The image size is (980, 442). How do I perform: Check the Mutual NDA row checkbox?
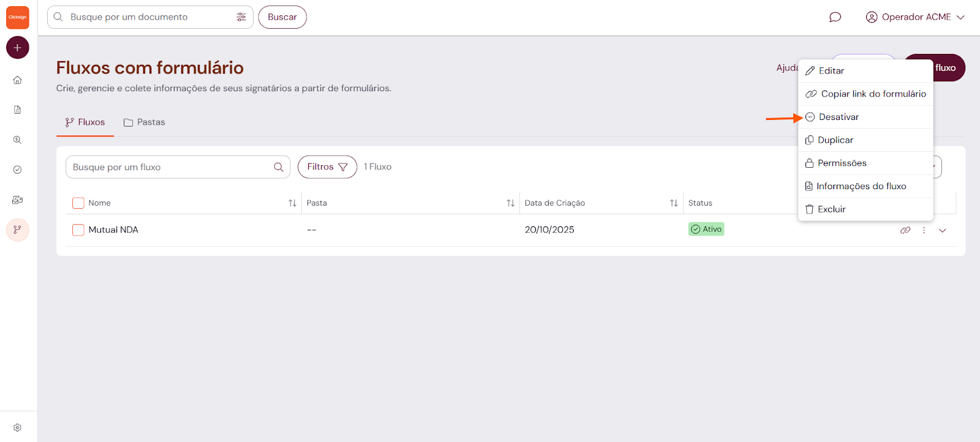click(78, 230)
